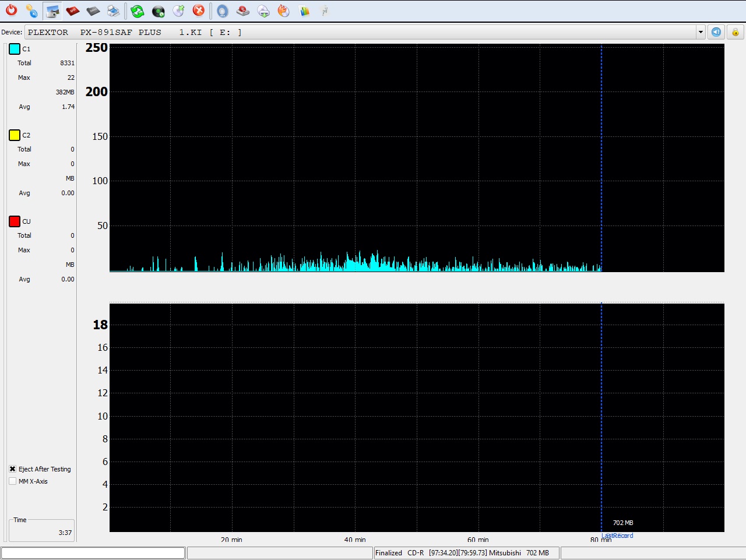Viewport: 746px width, 560px height.
Task: Click blue arrow button beside device dropdown
Action: 716,32
